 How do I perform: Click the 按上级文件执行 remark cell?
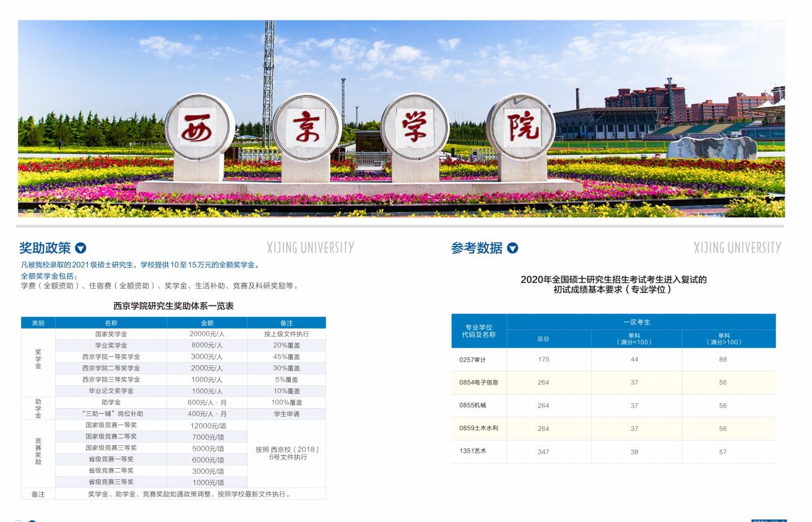pyautogui.click(x=287, y=334)
